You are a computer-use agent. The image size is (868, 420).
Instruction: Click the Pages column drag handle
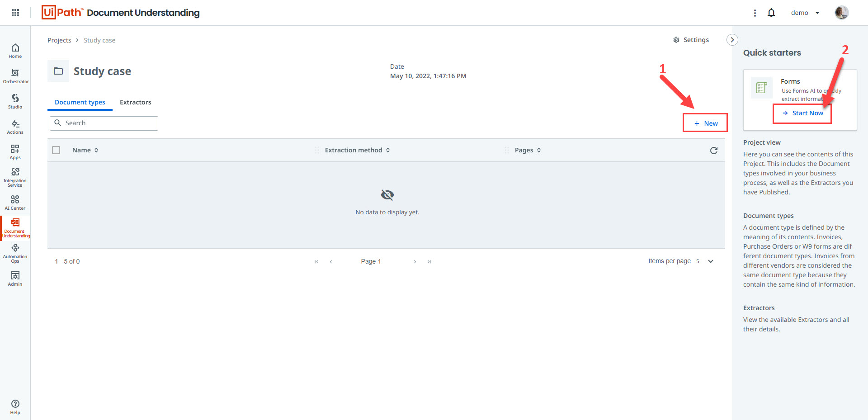(507, 150)
